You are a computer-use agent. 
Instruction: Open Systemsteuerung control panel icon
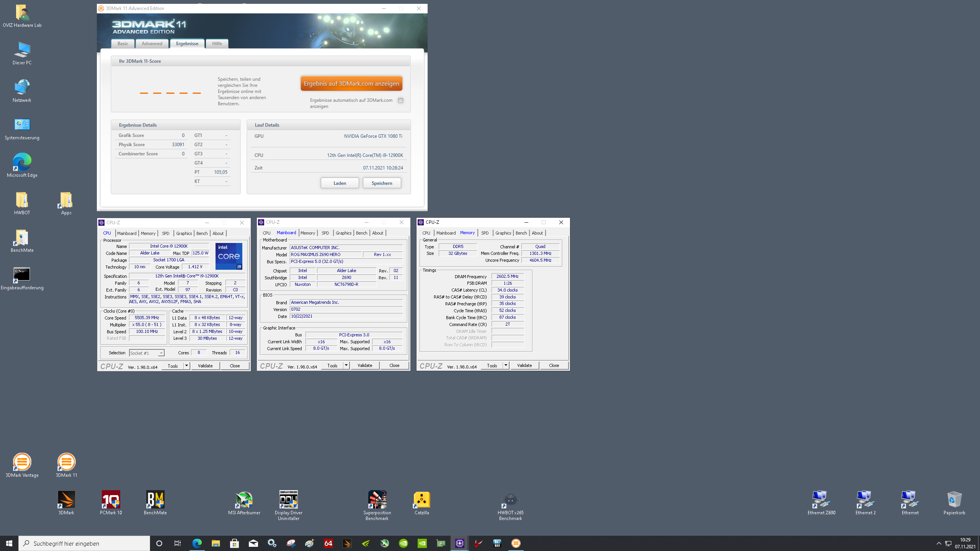(22, 128)
